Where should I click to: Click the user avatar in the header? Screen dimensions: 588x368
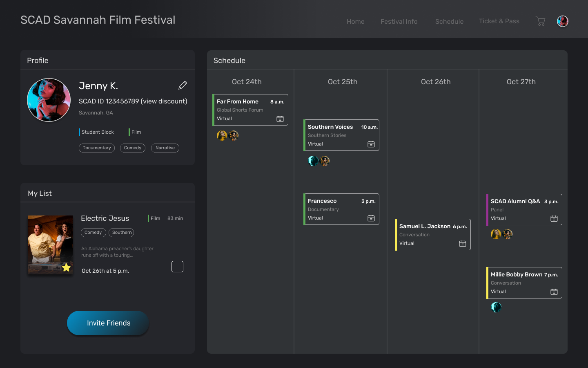(562, 21)
